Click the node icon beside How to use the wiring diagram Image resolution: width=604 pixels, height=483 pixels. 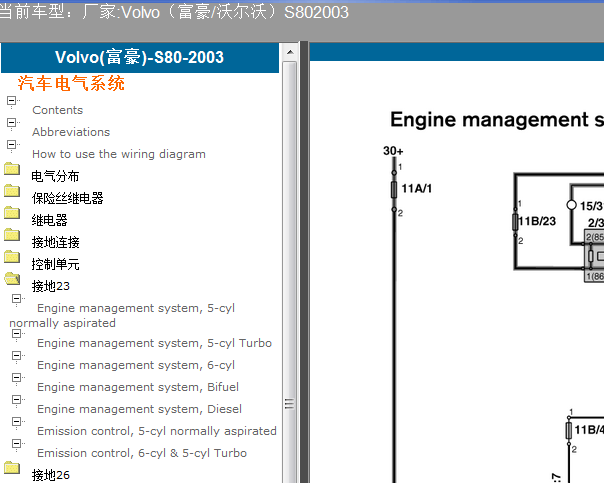12,145
